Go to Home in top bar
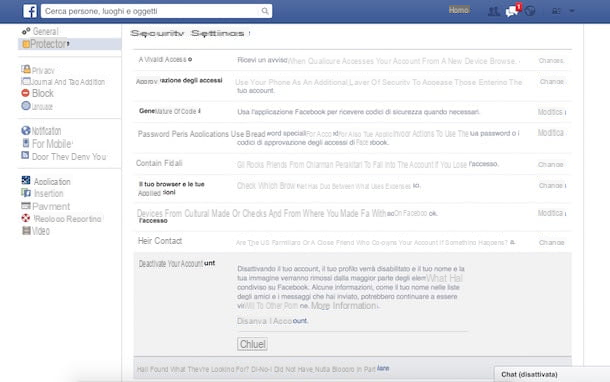The image size is (610, 382). (x=459, y=10)
